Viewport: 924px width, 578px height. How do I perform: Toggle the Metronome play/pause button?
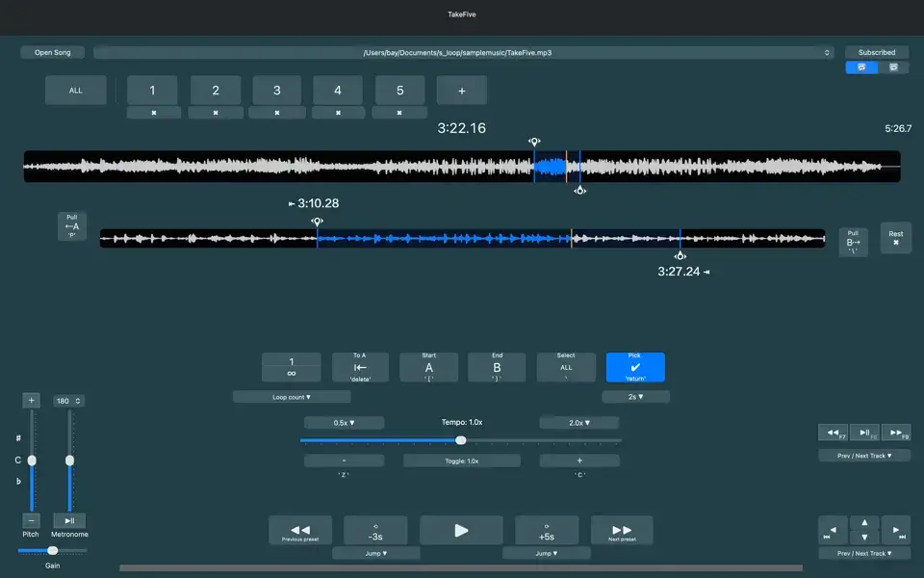click(x=69, y=520)
